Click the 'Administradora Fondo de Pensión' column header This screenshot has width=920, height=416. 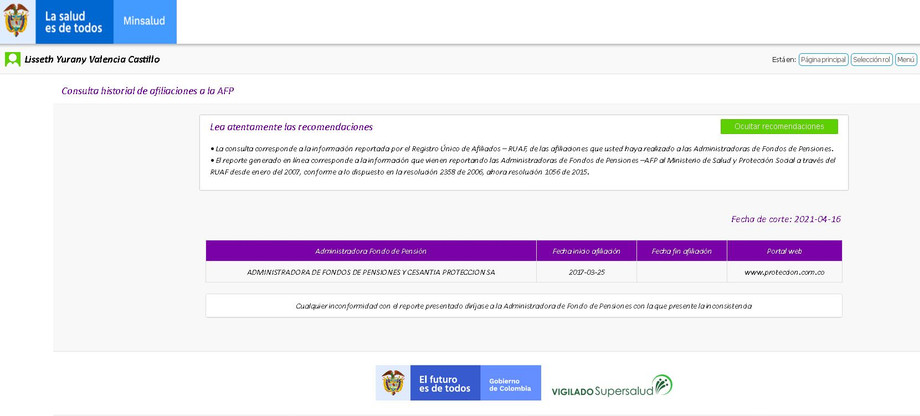tap(371, 251)
